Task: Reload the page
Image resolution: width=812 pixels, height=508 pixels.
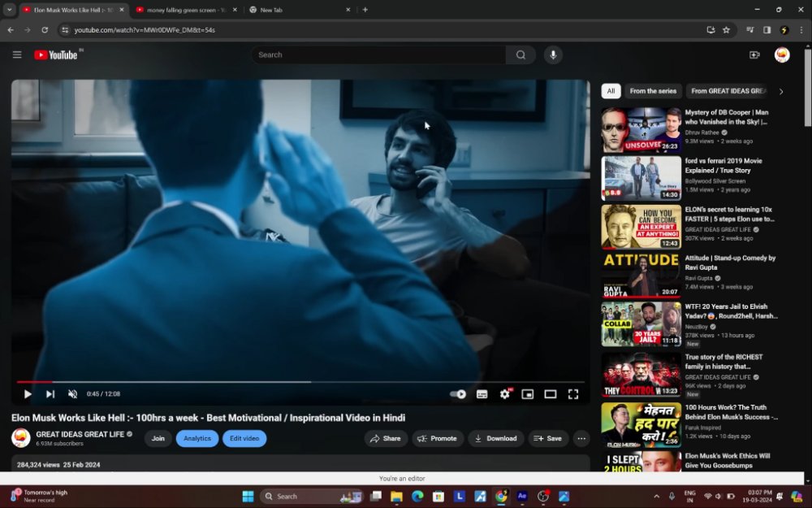Action: (45, 30)
